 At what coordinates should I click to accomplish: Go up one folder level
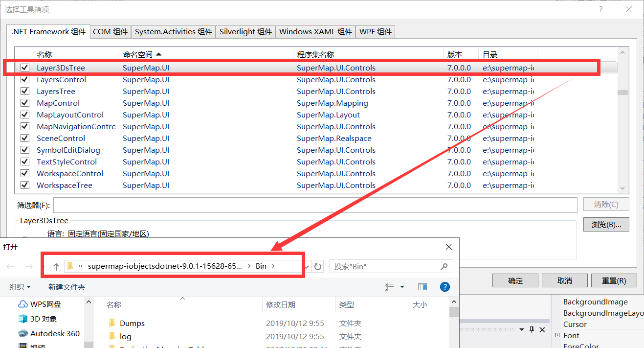(x=56, y=267)
